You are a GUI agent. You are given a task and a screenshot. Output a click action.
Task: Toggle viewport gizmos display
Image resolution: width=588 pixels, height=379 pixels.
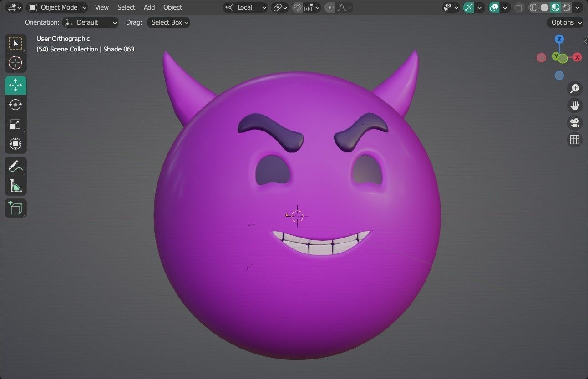pos(468,7)
